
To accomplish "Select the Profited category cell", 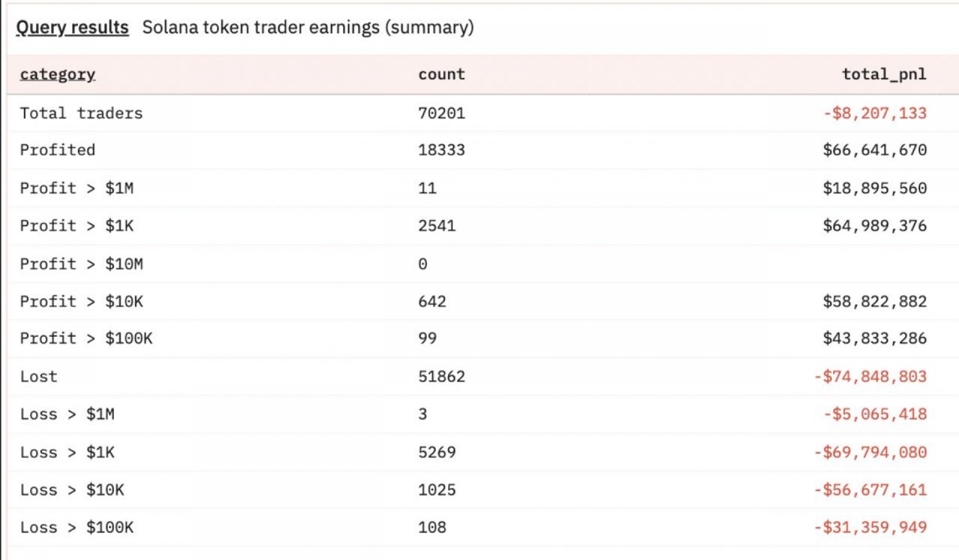I will (57, 150).
